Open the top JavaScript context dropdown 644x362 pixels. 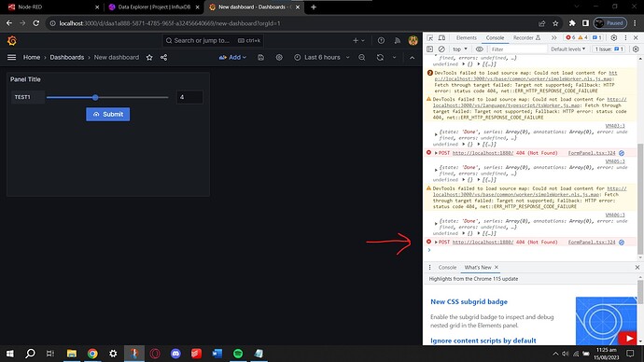click(460, 49)
